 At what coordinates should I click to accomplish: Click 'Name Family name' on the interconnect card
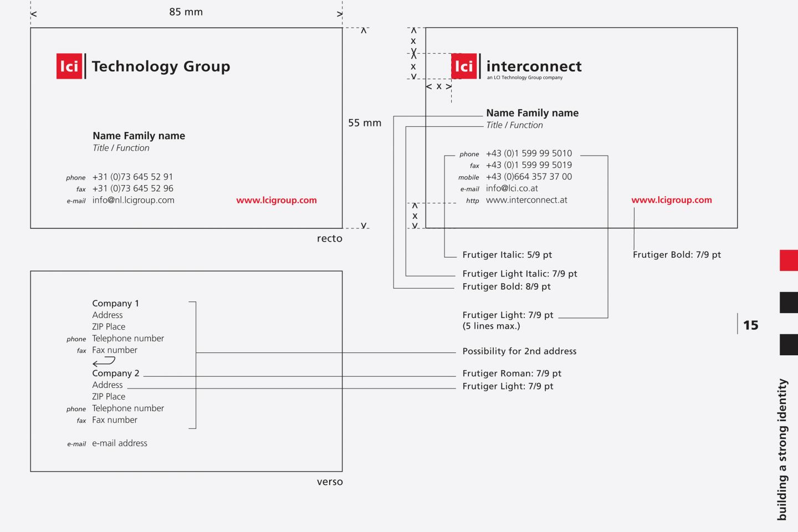[x=533, y=113]
